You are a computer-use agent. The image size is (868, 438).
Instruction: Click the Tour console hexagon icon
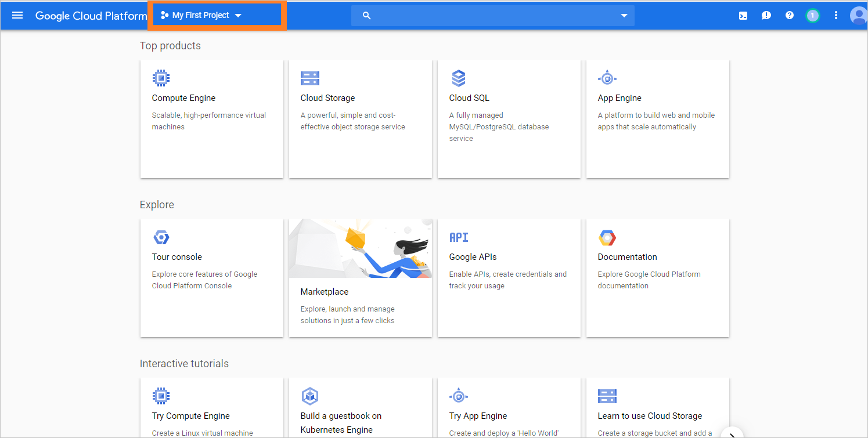[161, 237]
